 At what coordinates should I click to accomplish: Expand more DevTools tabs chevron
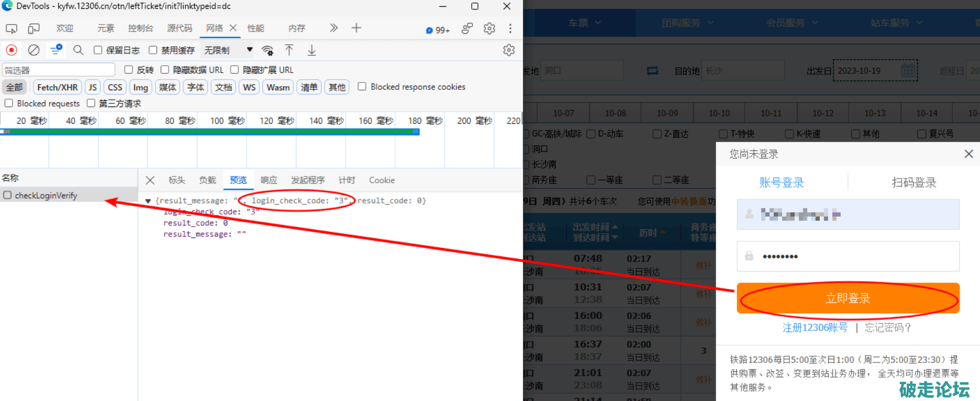coord(334,28)
